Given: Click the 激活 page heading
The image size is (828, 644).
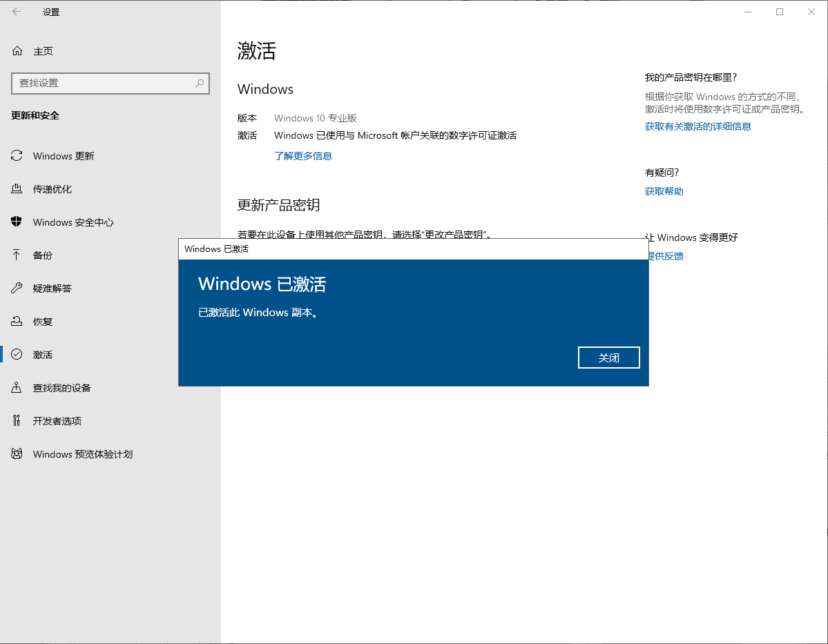Looking at the screenshot, I should (257, 51).
